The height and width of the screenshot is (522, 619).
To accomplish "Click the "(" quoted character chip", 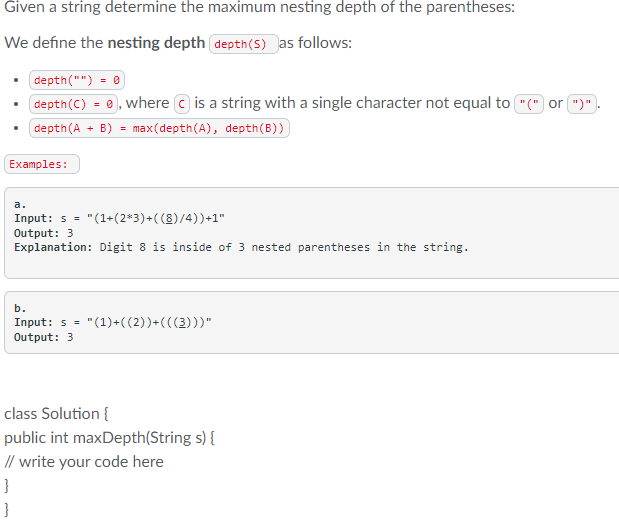I will coord(529,104).
